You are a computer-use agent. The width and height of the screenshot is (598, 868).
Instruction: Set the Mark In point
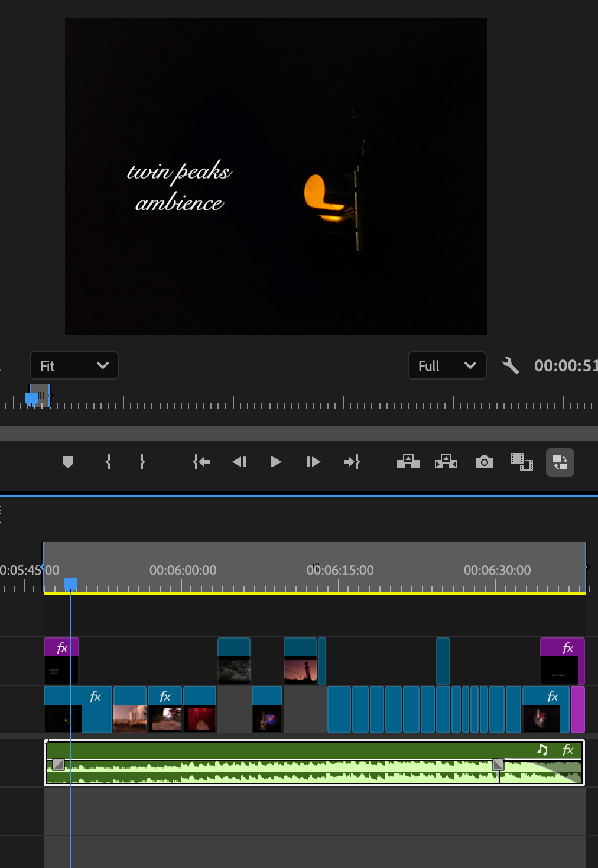(108, 462)
